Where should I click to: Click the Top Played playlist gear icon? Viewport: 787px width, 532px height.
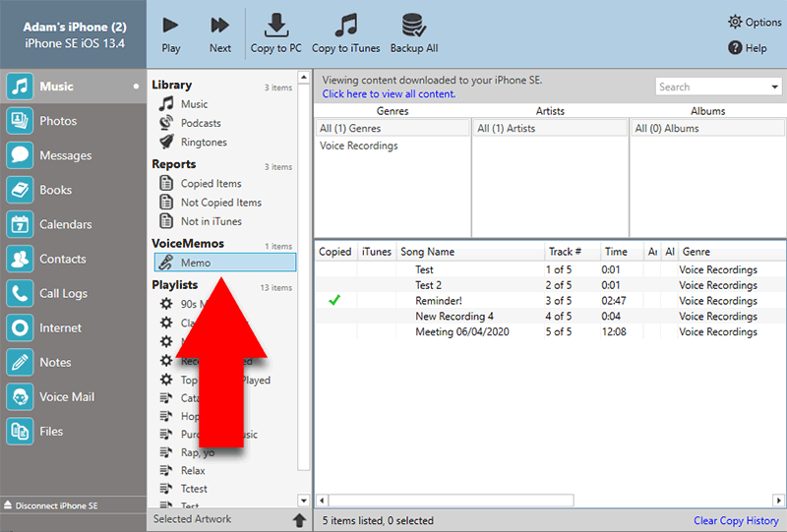[x=166, y=380]
